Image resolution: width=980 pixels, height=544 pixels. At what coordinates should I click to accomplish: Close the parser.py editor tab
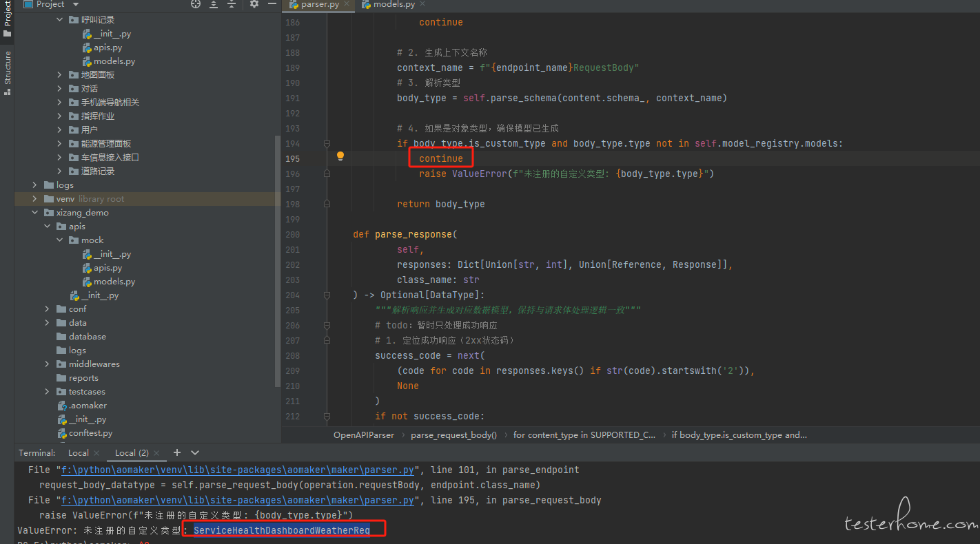(x=346, y=4)
